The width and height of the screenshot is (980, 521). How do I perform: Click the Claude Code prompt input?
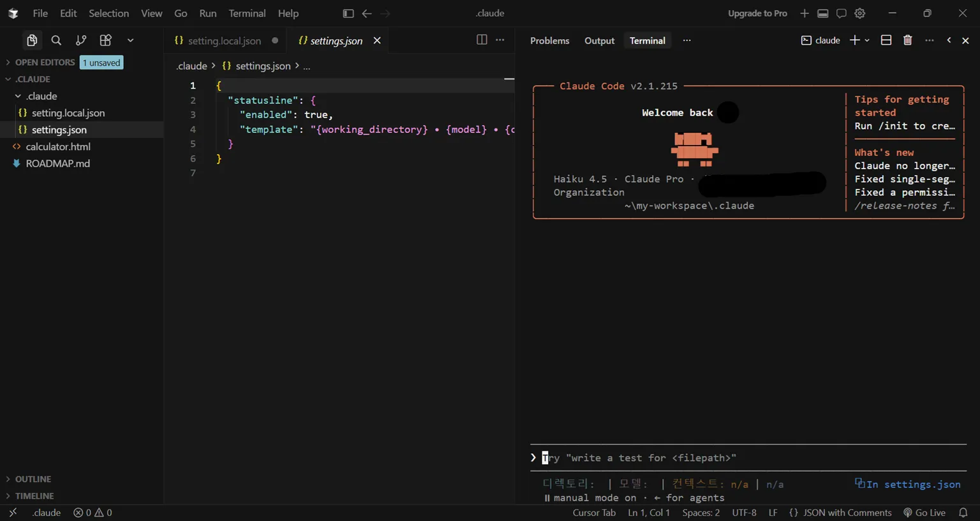tap(748, 458)
